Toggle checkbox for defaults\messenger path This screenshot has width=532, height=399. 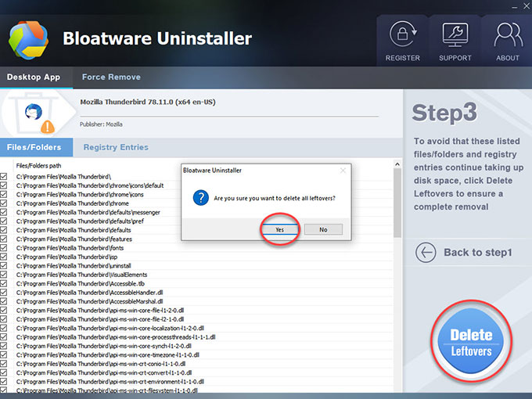4,212
